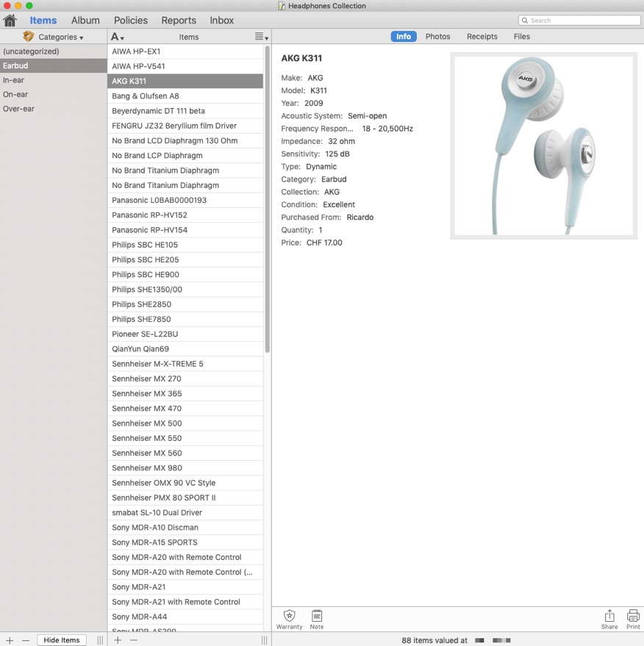Image resolution: width=644 pixels, height=646 pixels.
Task: Select the Earbud category
Action: [x=54, y=65]
